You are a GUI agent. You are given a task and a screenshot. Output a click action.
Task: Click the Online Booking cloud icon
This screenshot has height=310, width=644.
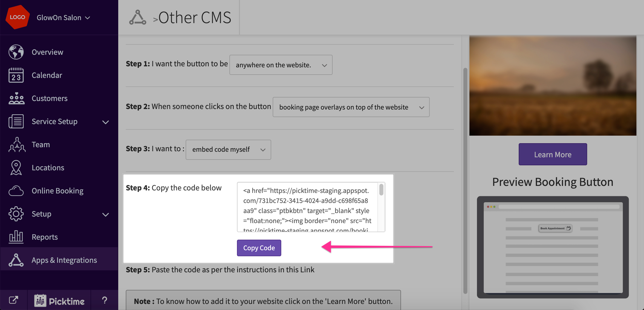pyautogui.click(x=16, y=191)
